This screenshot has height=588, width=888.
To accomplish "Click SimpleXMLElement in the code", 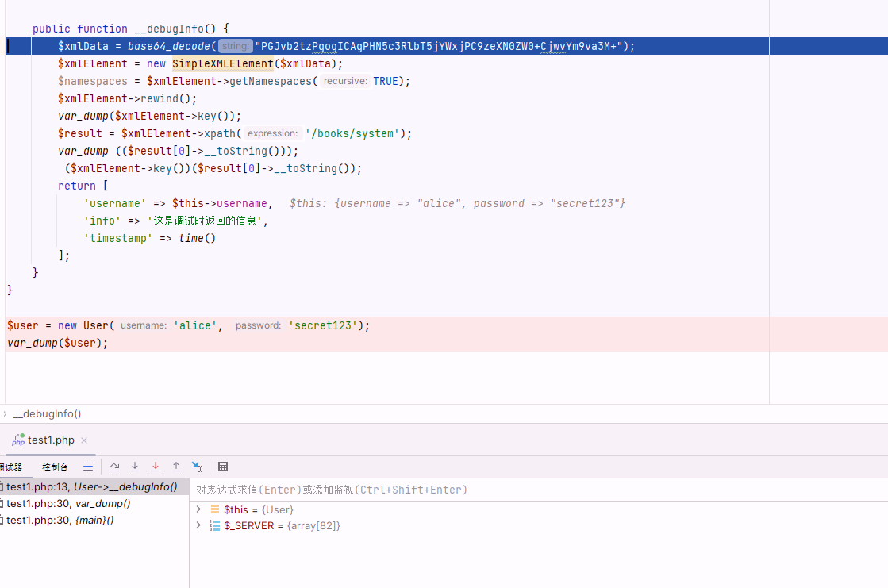I will 222,64.
